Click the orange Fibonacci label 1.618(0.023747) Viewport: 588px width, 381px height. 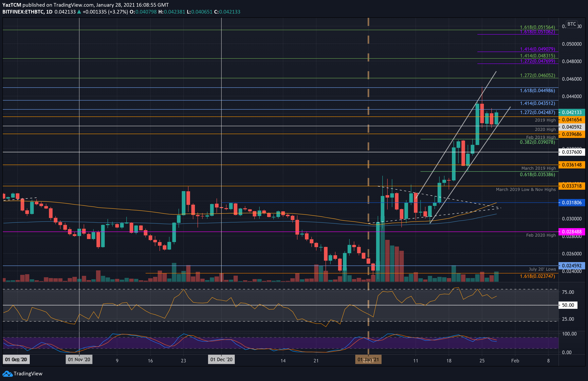537,276
